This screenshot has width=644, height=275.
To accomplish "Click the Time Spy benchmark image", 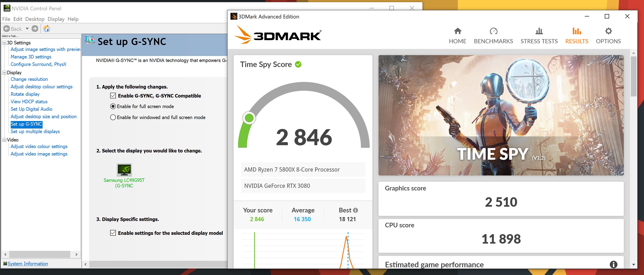I will click(501, 115).
